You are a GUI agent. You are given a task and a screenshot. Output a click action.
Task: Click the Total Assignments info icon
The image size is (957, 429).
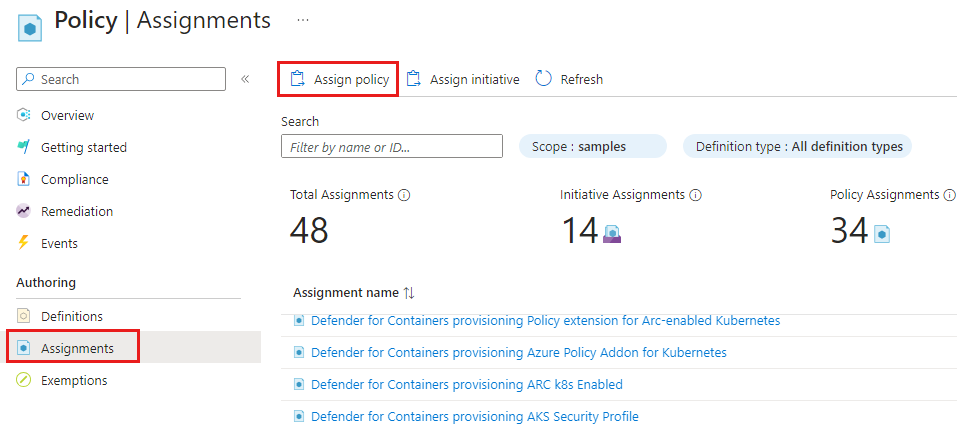pos(404,195)
